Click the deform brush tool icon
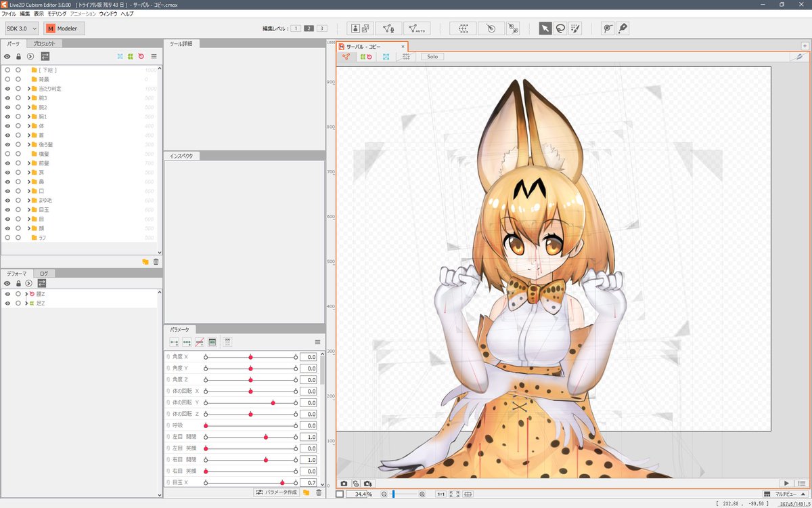The width and height of the screenshot is (812, 508). click(623, 28)
